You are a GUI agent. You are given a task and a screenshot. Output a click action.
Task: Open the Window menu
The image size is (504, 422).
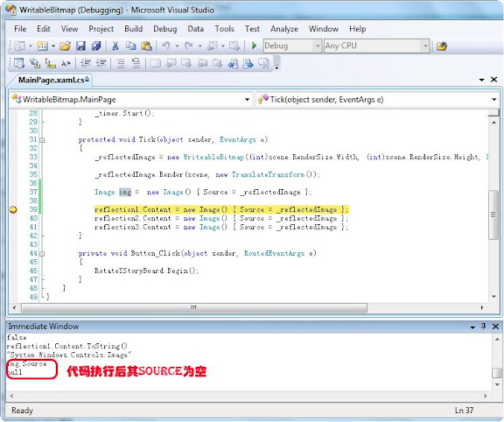[324, 29]
